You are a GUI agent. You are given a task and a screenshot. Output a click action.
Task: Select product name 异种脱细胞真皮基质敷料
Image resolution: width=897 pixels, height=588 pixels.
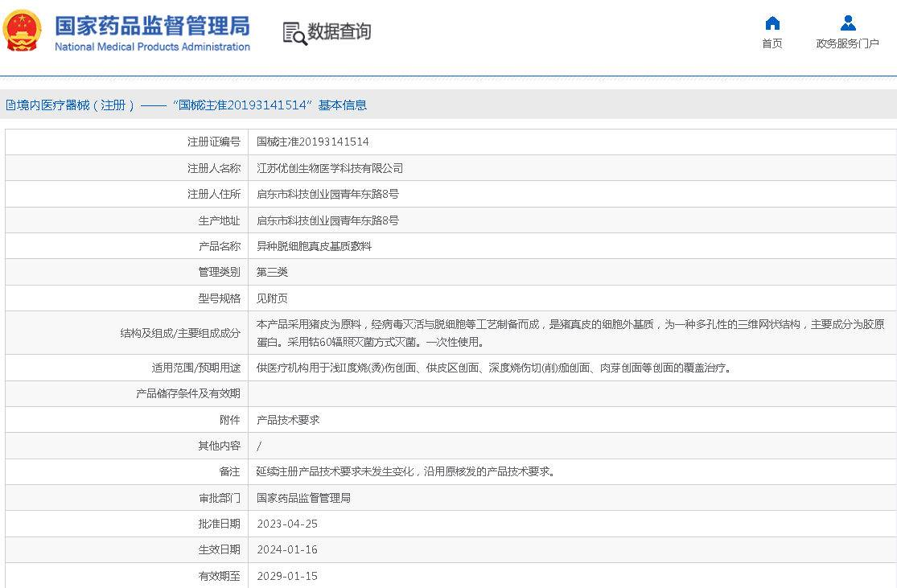[x=314, y=246]
